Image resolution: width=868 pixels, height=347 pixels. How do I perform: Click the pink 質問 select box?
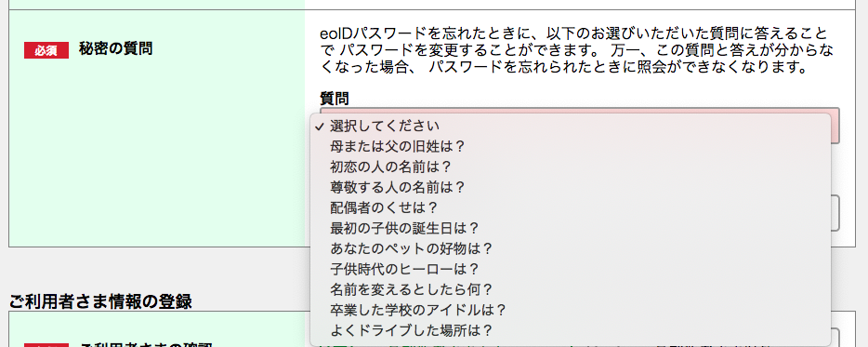point(835,126)
